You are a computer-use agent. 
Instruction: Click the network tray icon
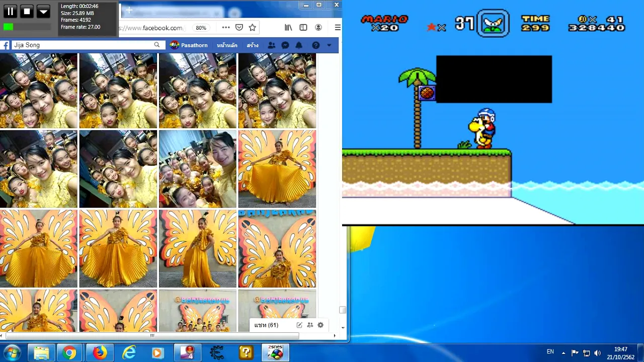(x=586, y=353)
